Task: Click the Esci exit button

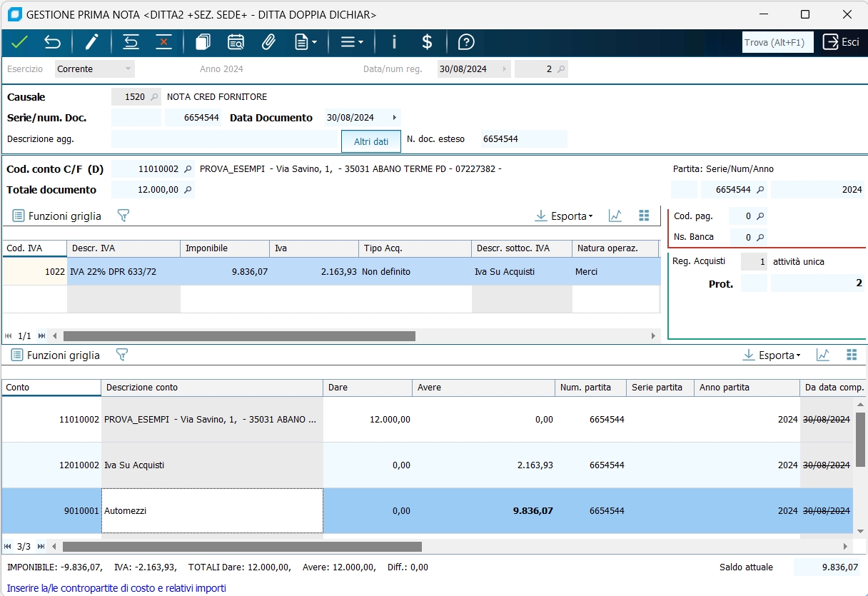Action: pyautogui.click(x=841, y=42)
